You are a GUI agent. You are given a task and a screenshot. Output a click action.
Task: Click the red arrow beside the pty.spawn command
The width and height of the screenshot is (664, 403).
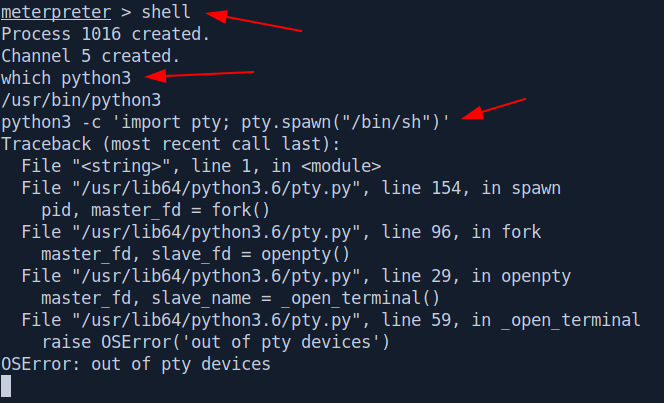tap(494, 109)
